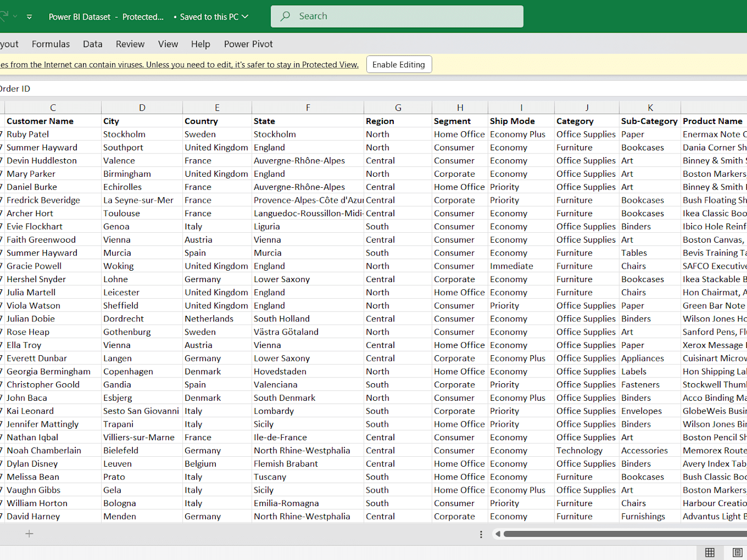Image resolution: width=747 pixels, height=560 pixels.
Task: Select the Southport city cell
Action: [142, 147]
